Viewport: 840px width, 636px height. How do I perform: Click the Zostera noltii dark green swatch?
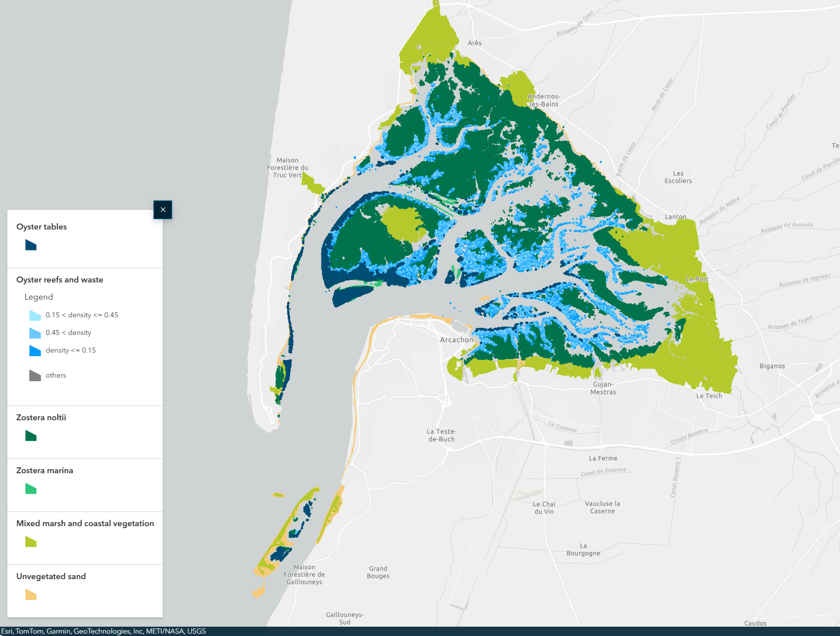pos(31,435)
